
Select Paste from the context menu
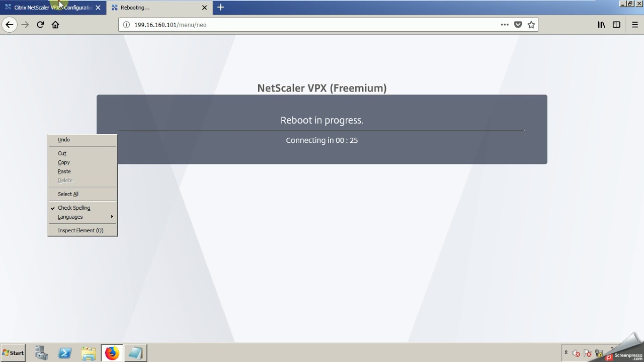(83, 171)
